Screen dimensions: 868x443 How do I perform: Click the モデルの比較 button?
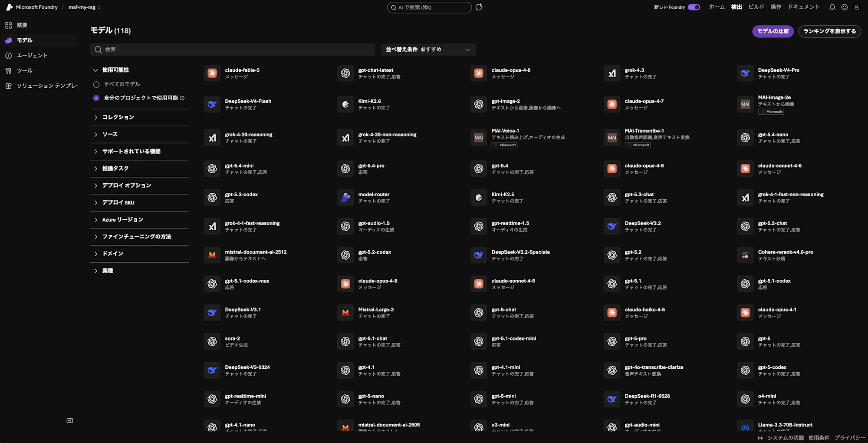pos(773,31)
